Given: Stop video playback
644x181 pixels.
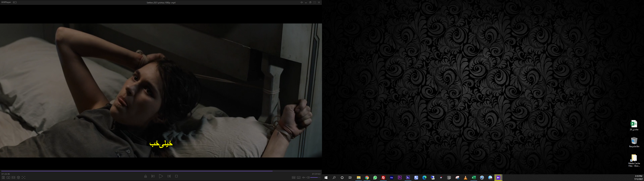Looking at the screenshot, I should tap(176, 176).
